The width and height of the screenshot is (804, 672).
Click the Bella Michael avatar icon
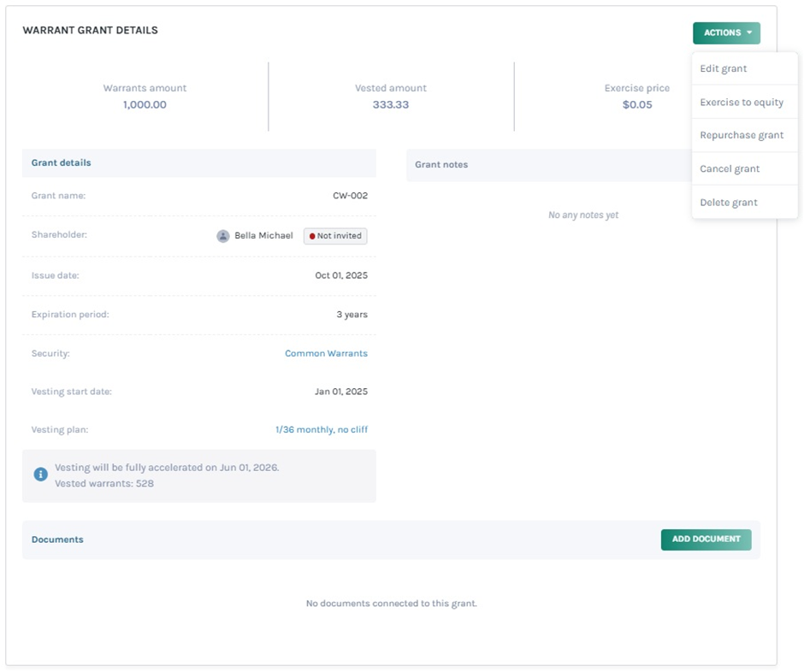pos(222,236)
